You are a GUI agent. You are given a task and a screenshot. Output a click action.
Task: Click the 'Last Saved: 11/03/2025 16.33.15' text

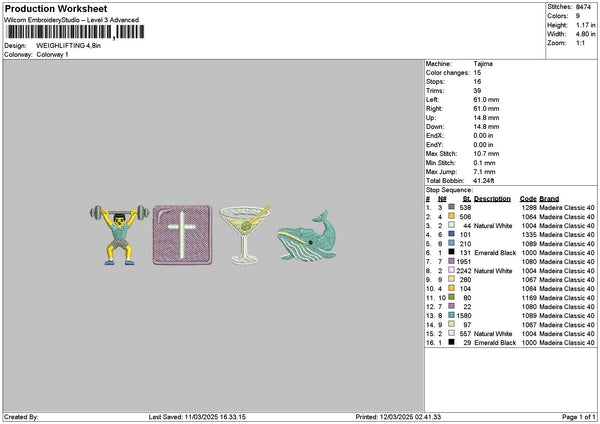(197, 417)
